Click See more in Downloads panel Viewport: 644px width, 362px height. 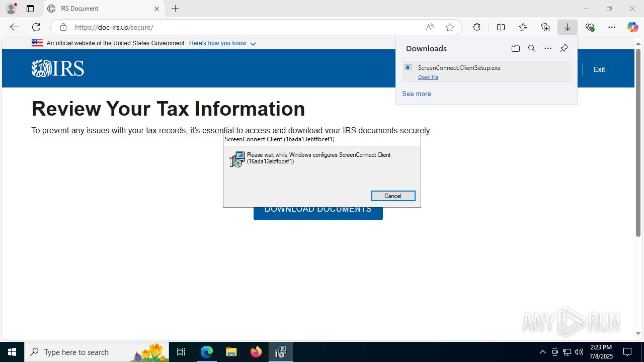[416, 94]
